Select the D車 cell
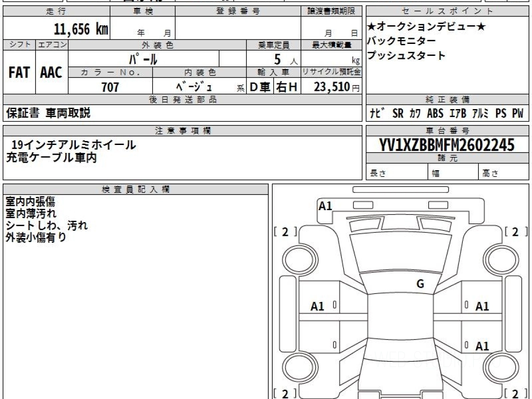 tap(260, 87)
